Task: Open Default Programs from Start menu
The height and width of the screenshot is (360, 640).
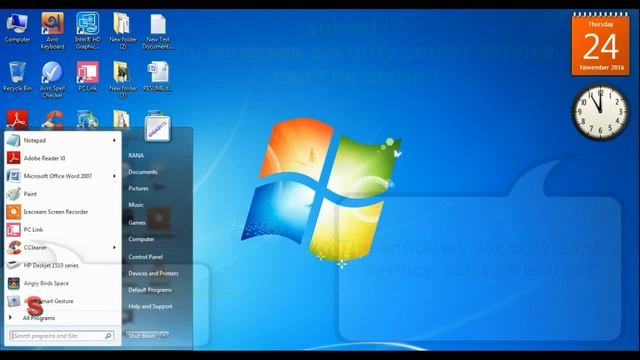Action: pyautogui.click(x=150, y=290)
